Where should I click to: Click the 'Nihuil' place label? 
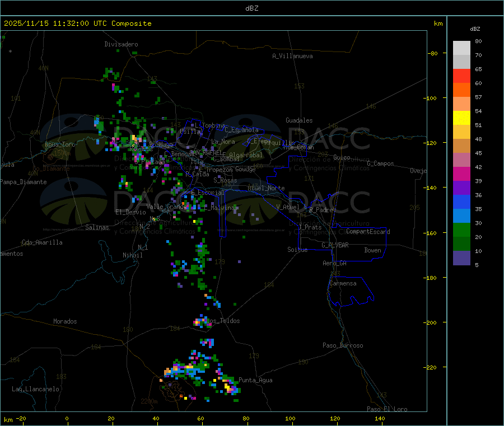click(x=132, y=255)
